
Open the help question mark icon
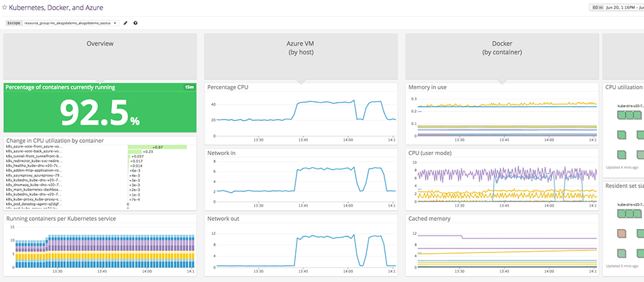coord(136,23)
